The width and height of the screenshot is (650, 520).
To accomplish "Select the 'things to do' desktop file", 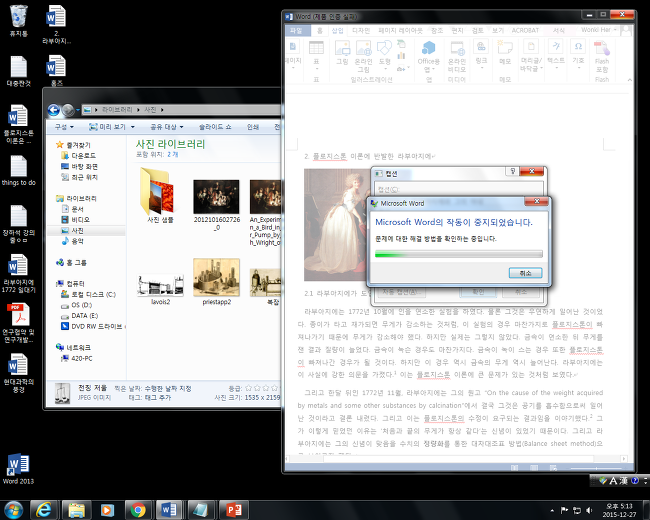I will [19, 170].
